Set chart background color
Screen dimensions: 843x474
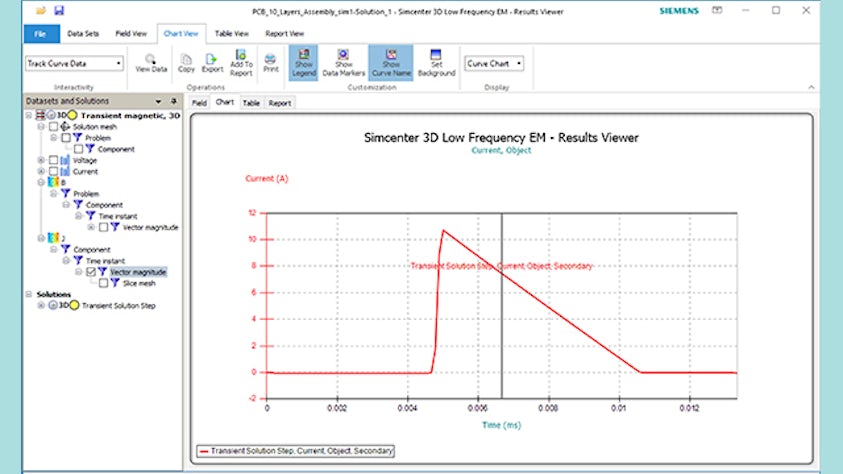(x=436, y=63)
